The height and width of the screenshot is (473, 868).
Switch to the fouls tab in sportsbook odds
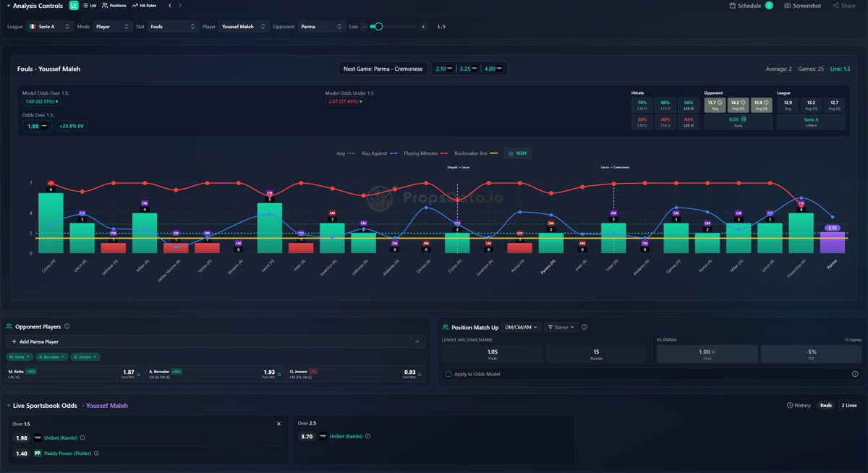pos(825,405)
